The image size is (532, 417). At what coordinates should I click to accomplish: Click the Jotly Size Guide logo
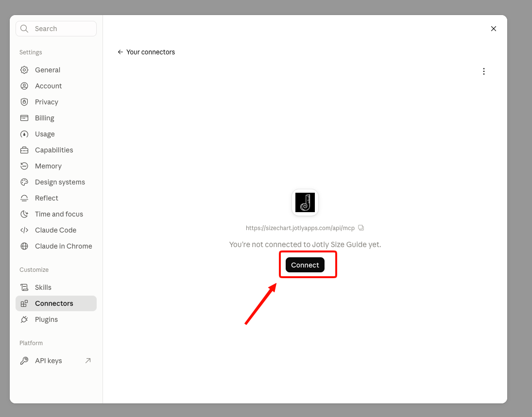[305, 202]
